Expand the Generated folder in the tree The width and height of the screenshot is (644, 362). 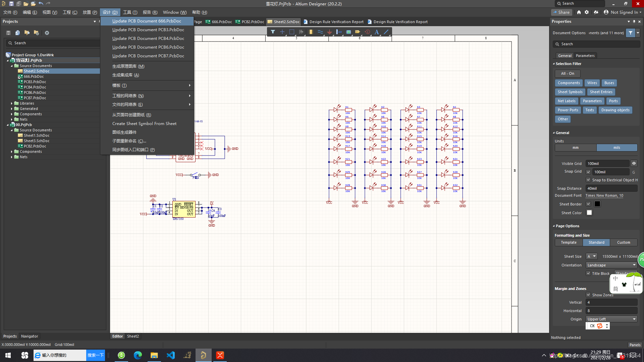click(12, 109)
